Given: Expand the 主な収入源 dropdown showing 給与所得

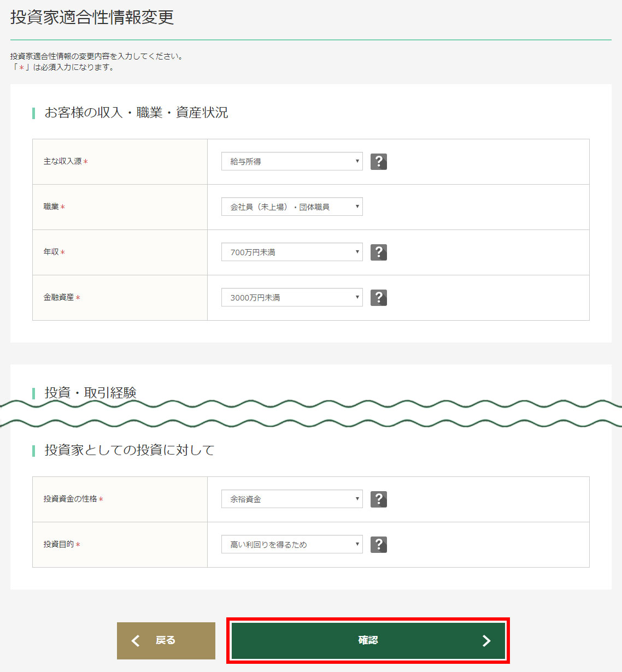Looking at the screenshot, I should coord(292,161).
